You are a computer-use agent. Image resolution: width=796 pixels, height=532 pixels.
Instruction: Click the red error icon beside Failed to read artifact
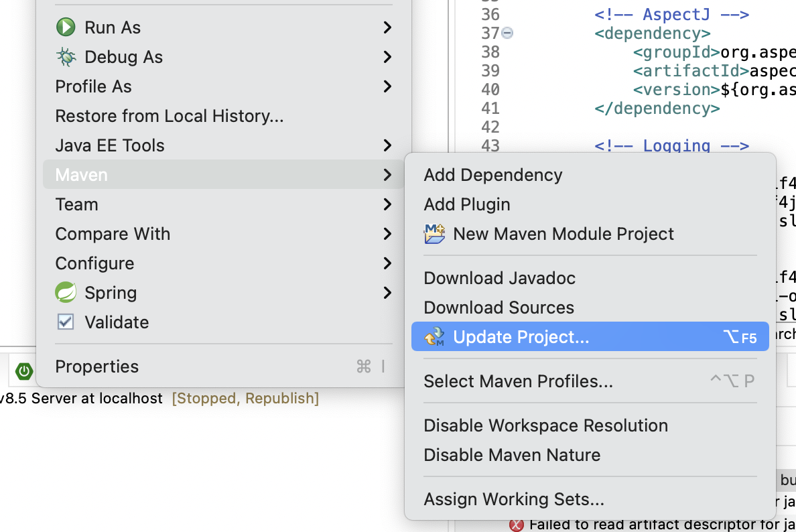tap(517, 525)
